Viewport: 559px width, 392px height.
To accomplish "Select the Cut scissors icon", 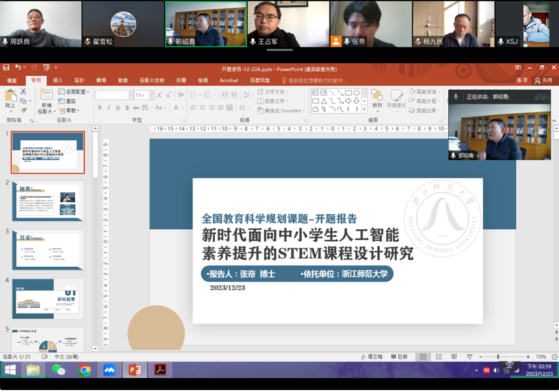I will 24,92.
